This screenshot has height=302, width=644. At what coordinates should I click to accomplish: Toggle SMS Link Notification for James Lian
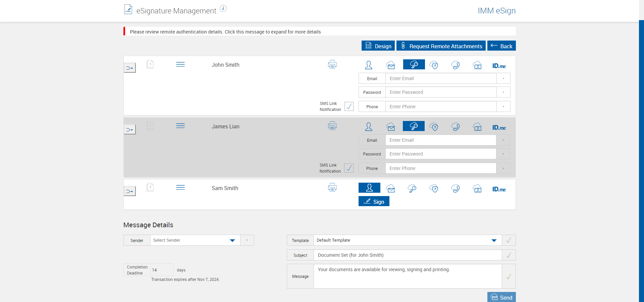(349, 168)
